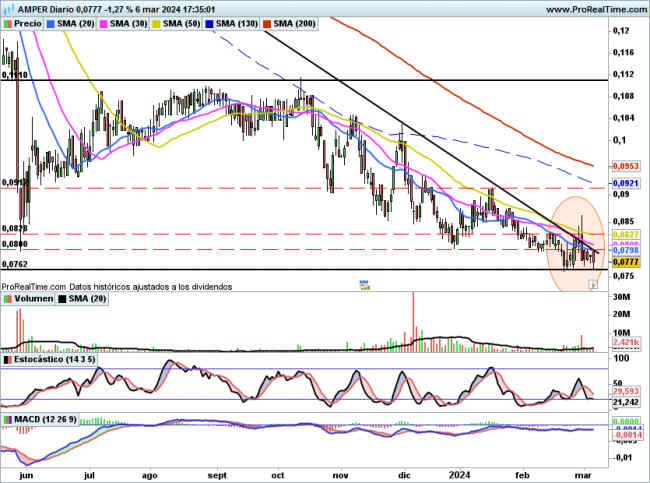Click the 0,0827 SMA 50 value tag
Image resolution: width=650 pixels, height=483 pixels.
click(x=626, y=235)
